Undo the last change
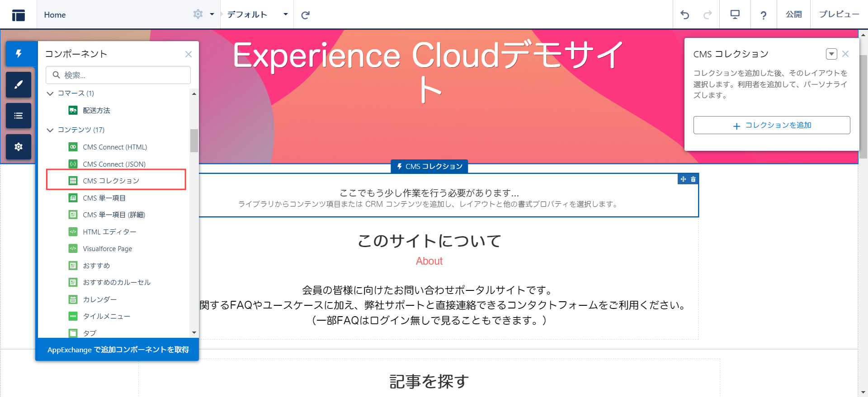Image resolution: width=868 pixels, height=397 pixels. 684,15
